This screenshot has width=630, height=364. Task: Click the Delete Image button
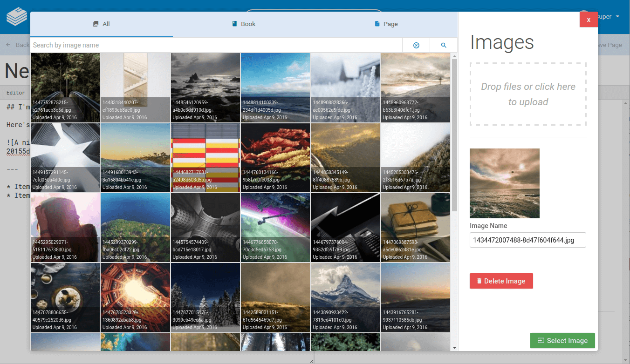click(x=501, y=281)
